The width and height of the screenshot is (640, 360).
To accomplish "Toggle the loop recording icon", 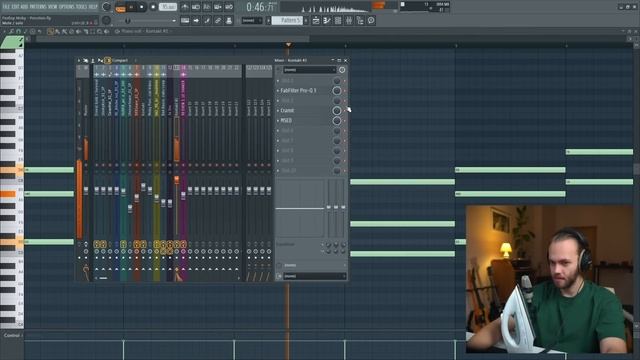I will [x=229, y=7].
